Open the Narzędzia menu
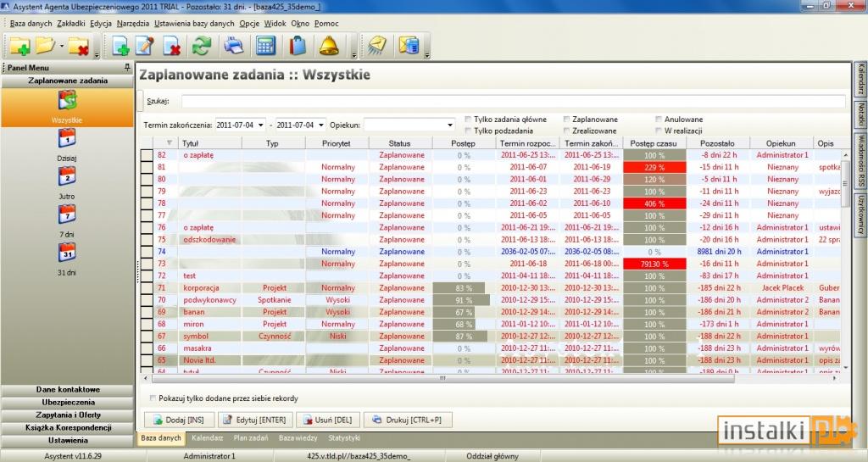868x462 pixels. (x=133, y=23)
